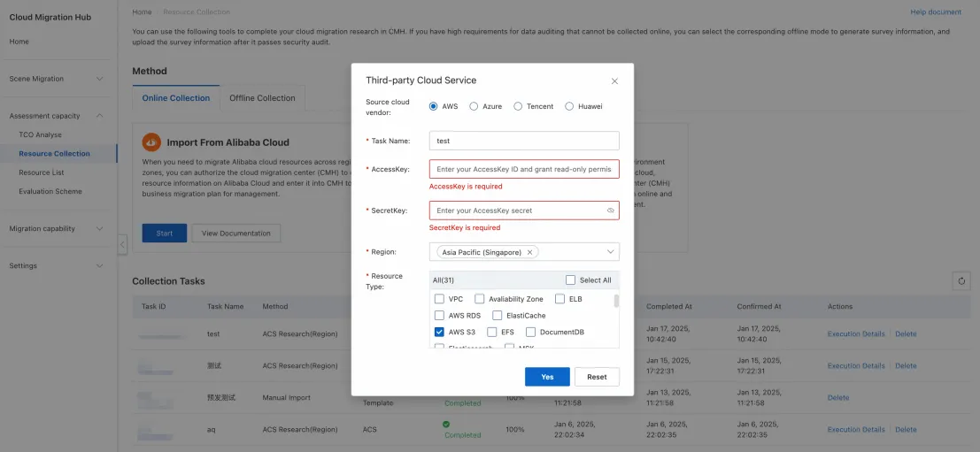Refresh the Collection Tasks list
This screenshot has width=980, height=452.
pyautogui.click(x=962, y=281)
